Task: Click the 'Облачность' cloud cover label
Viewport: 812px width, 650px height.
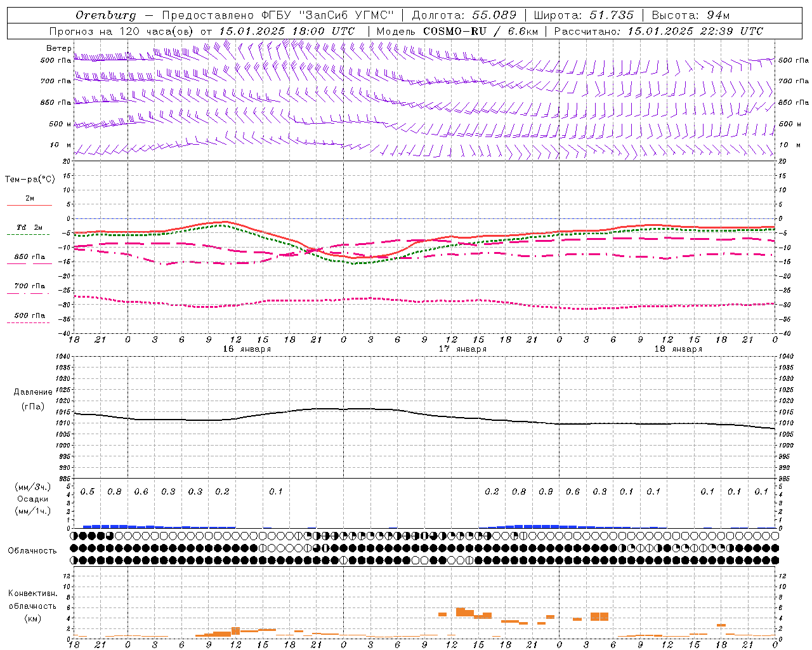Action: (32, 551)
